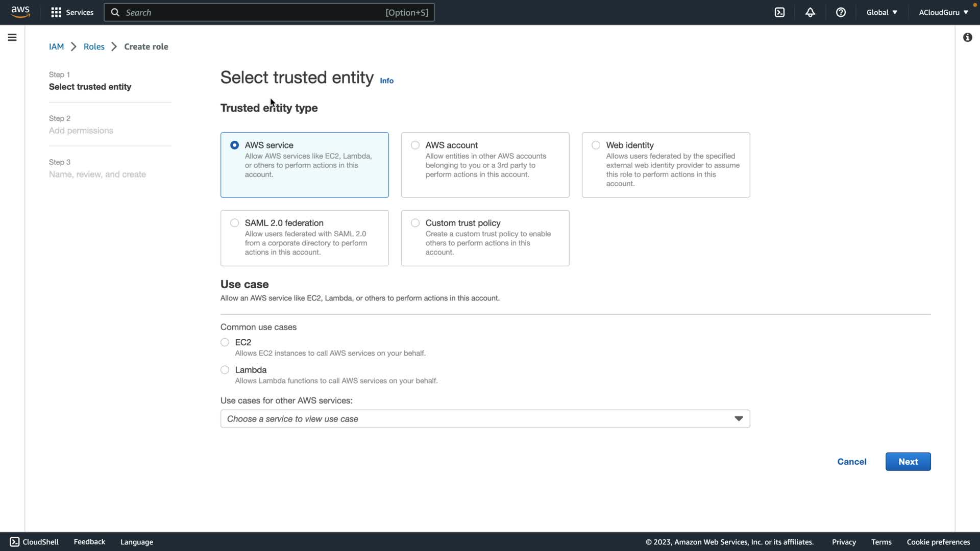980x551 pixels.
Task: Click the Next button
Action: pos(908,462)
